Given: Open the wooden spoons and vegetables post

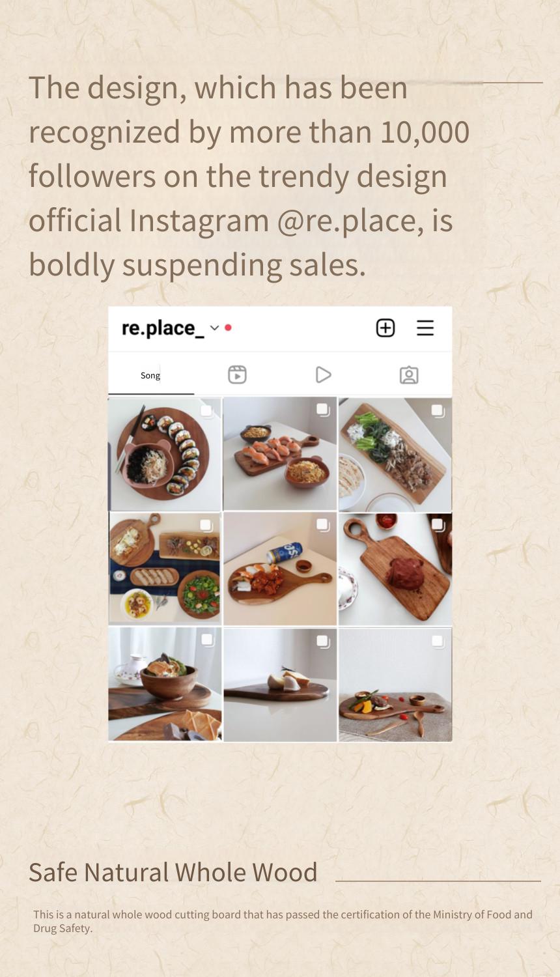Looking at the screenshot, I should coord(395,684).
